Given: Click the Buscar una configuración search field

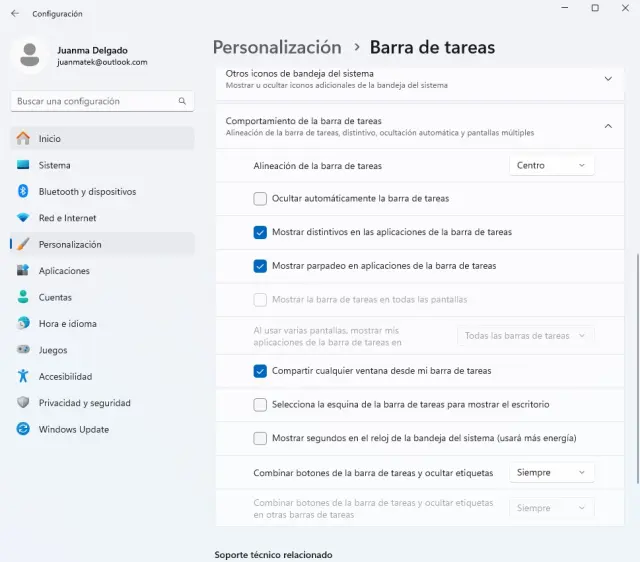Looking at the screenshot, I should pyautogui.click(x=95, y=101).
